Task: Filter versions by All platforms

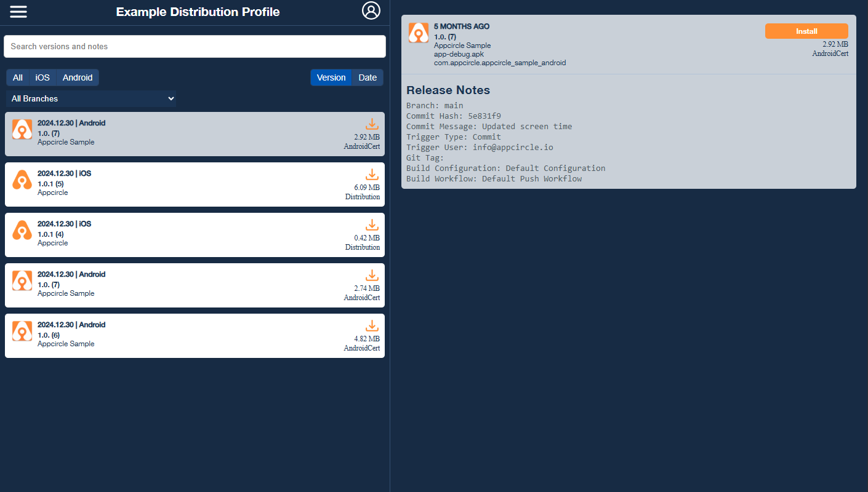Action: coord(18,77)
